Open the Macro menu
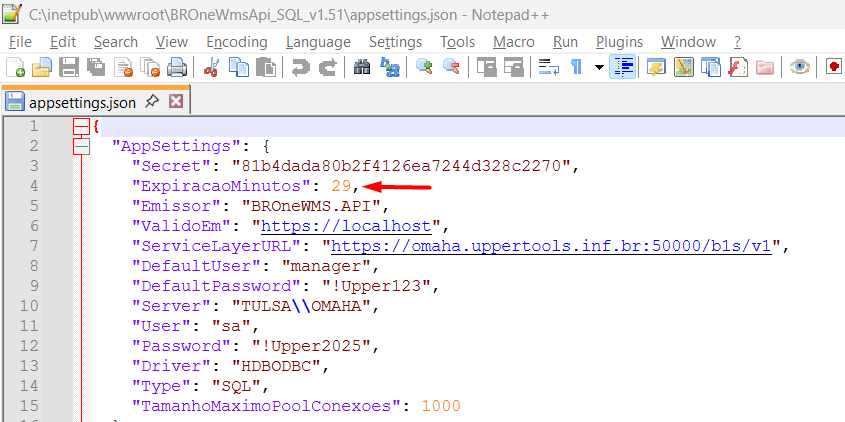The image size is (845, 422). pyautogui.click(x=514, y=42)
